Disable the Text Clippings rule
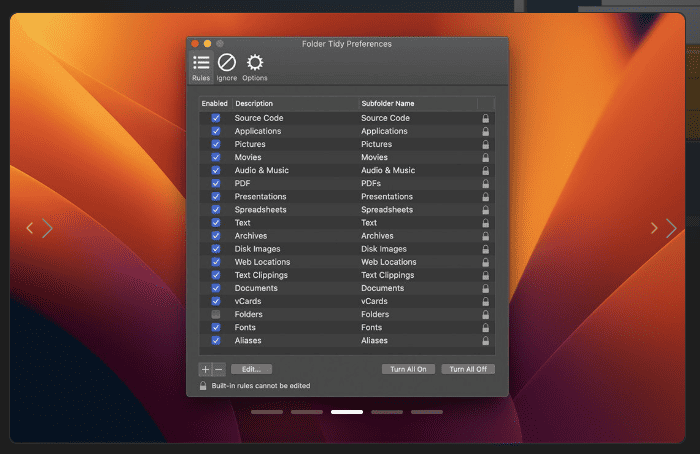The width and height of the screenshot is (700, 454). click(x=216, y=275)
